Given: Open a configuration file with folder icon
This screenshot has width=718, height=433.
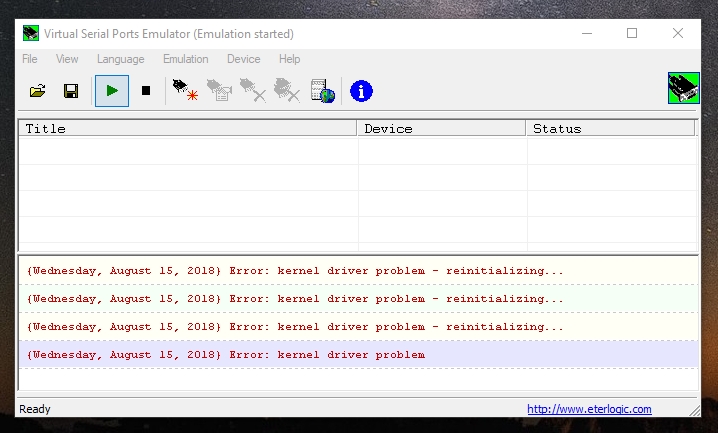Looking at the screenshot, I should [x=38, y=91].
